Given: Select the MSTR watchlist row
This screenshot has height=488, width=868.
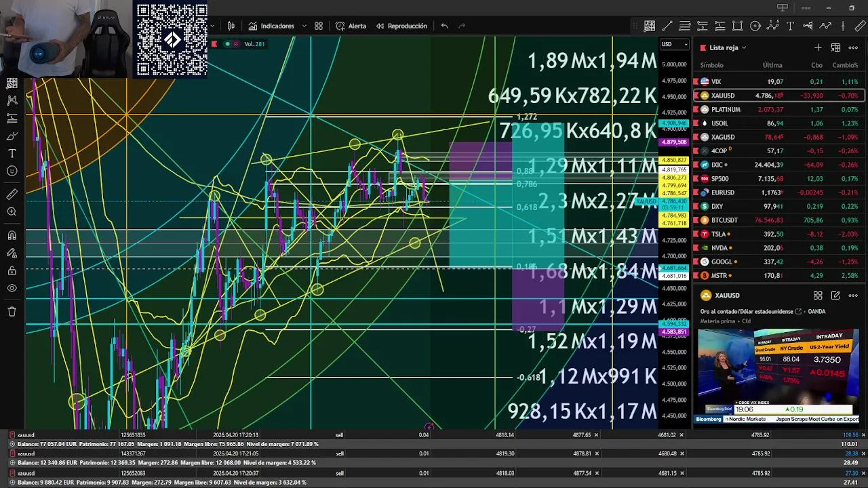Looking at the screenshot, I should click(778, 276).
